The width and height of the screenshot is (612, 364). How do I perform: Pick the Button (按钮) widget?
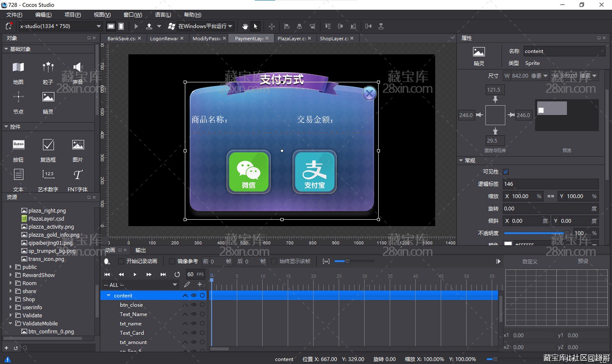(x=18, y=150)
